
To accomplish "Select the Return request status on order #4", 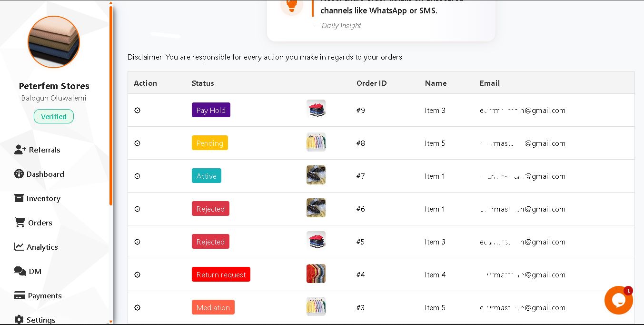I will [221, 274].
